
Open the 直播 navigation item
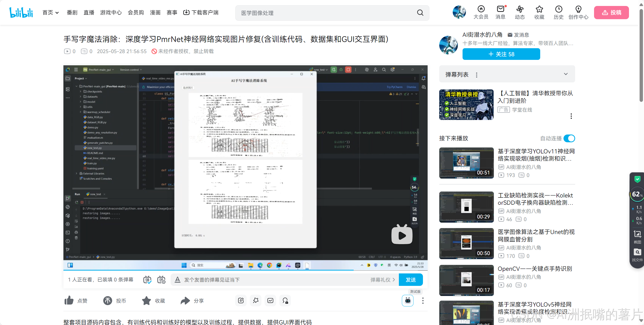pyautogui.click(x=89, y=12)
